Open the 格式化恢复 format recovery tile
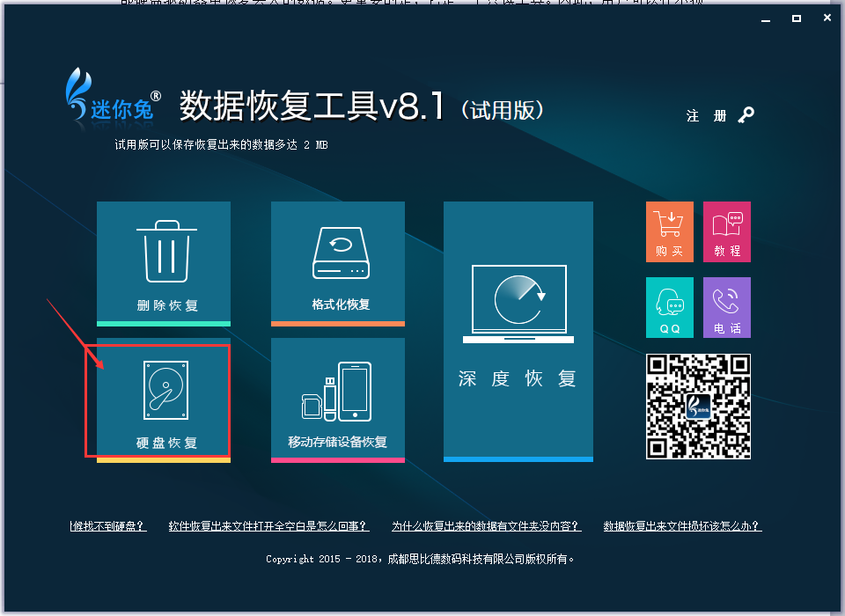The width and height of the screenshot is (845, 616). pyautogui.click(x=338, y=263)
